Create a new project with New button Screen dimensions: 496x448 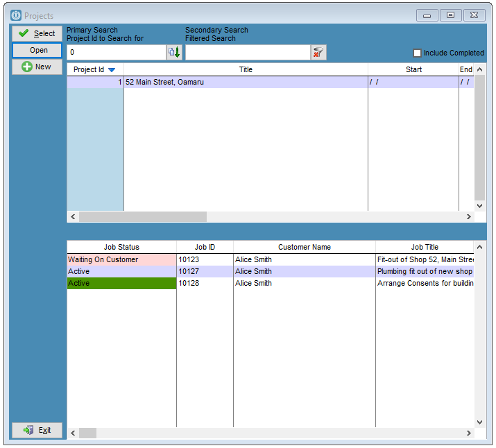point(37,67)
